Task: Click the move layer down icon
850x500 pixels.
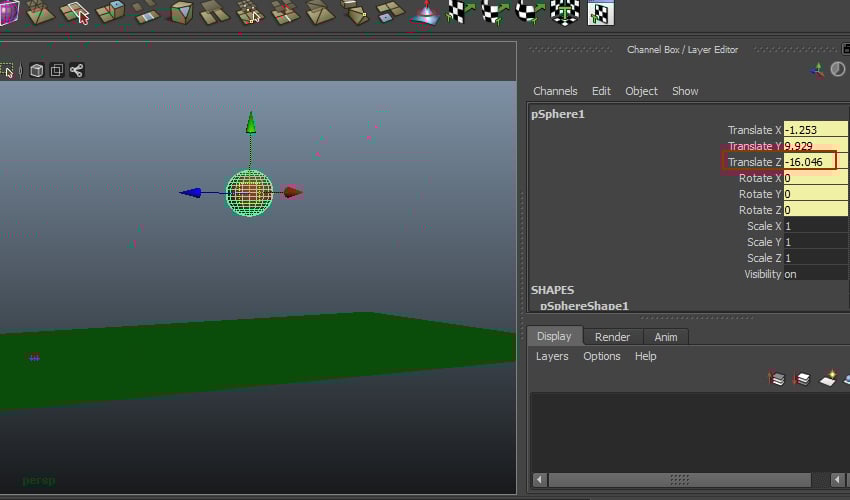Action: pos(801,379)
